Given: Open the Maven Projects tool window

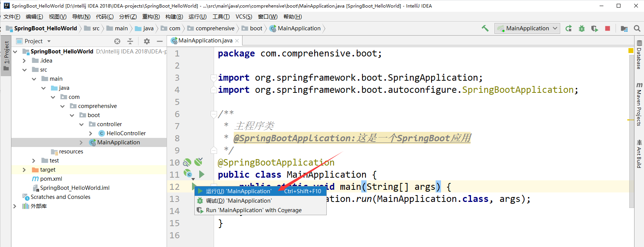Looking at the screenshot, I should [639, 104].
